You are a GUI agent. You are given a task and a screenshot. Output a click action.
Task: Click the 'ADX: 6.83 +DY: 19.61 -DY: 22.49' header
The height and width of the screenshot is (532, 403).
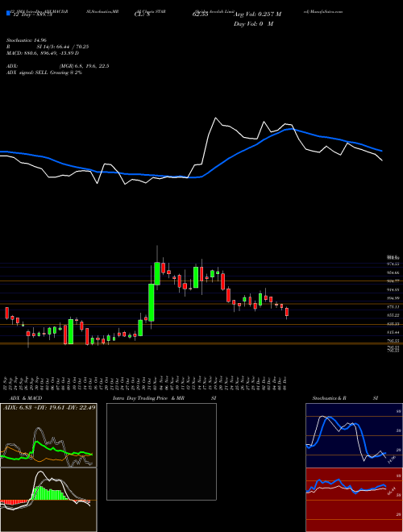pyautogui.click(x=48, y=407)
